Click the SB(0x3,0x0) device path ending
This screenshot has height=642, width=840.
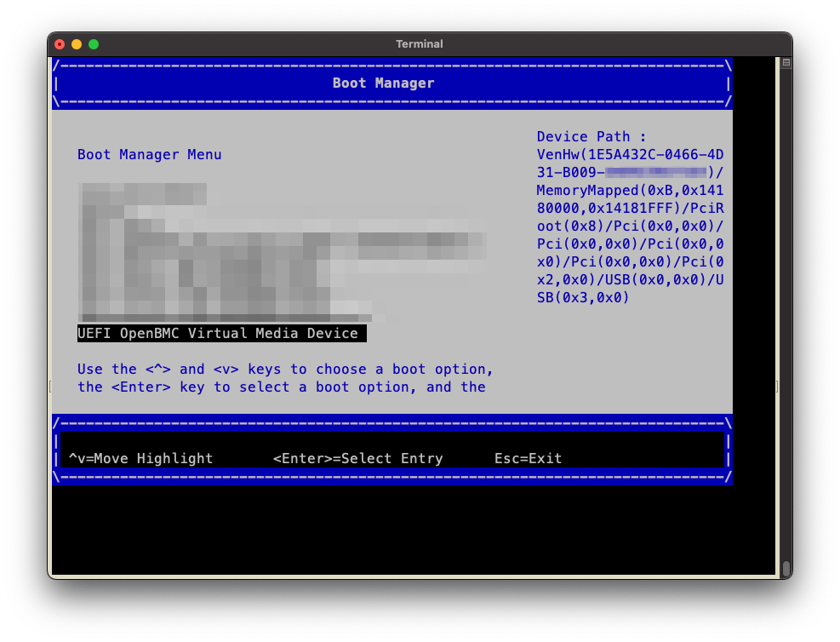tap(583, 298)
